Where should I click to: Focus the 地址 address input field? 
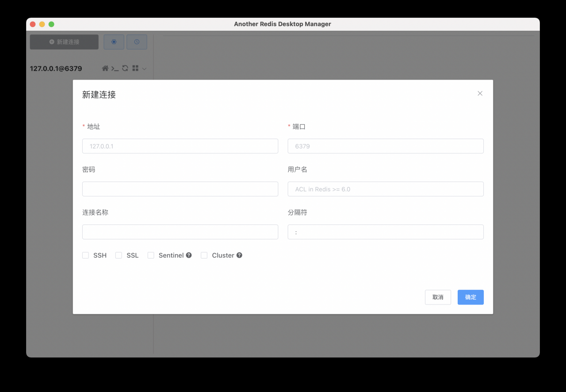coord(180,146)
